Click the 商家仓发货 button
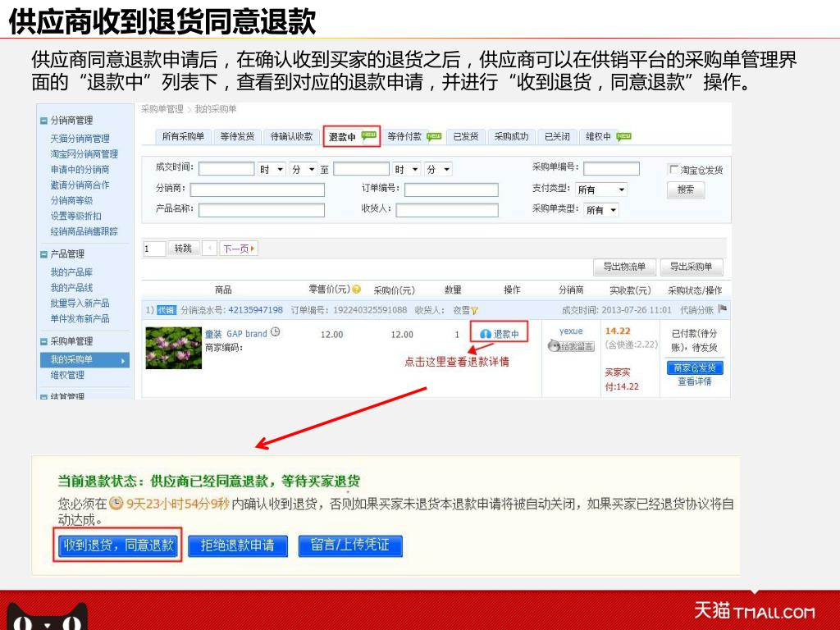 [x=695, y=368]
